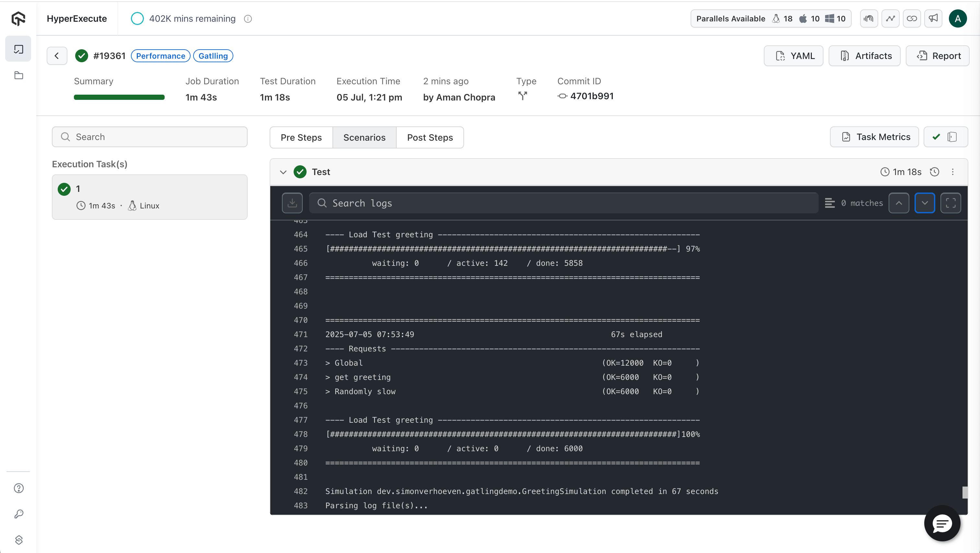Expand logs to fullscreen view

click(950, 203)
